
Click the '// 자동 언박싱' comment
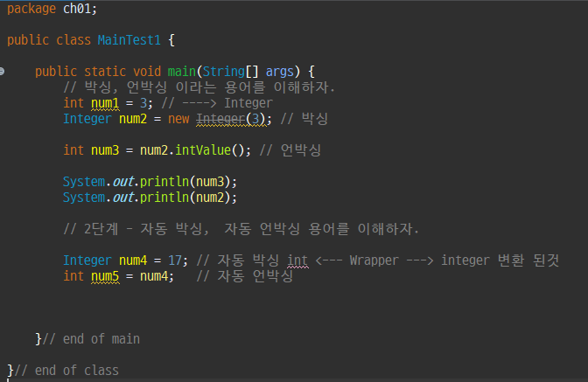245,276
